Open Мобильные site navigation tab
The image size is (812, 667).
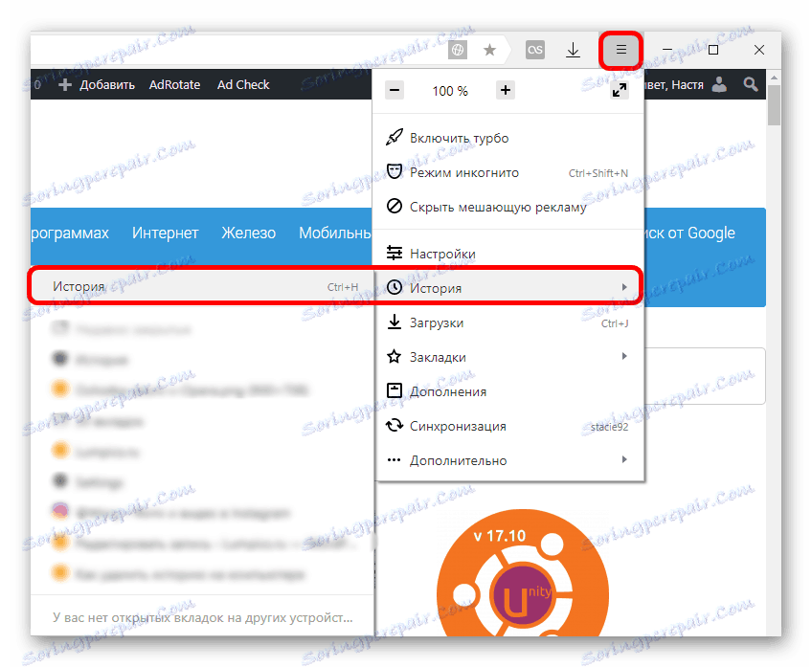coord(335,233)
